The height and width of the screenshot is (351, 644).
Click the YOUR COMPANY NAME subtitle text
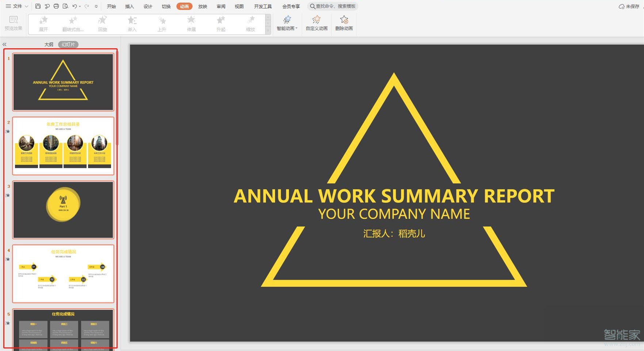394,214
